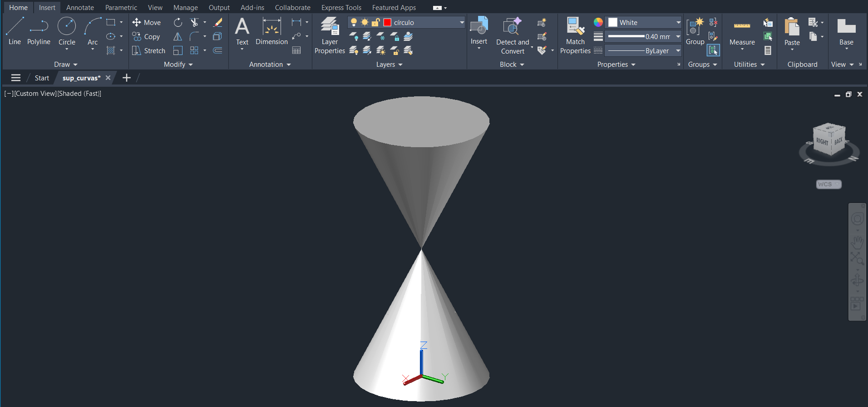Select the Line drawing tool
This screenshot has width=868, height=407.
(15, 31)
